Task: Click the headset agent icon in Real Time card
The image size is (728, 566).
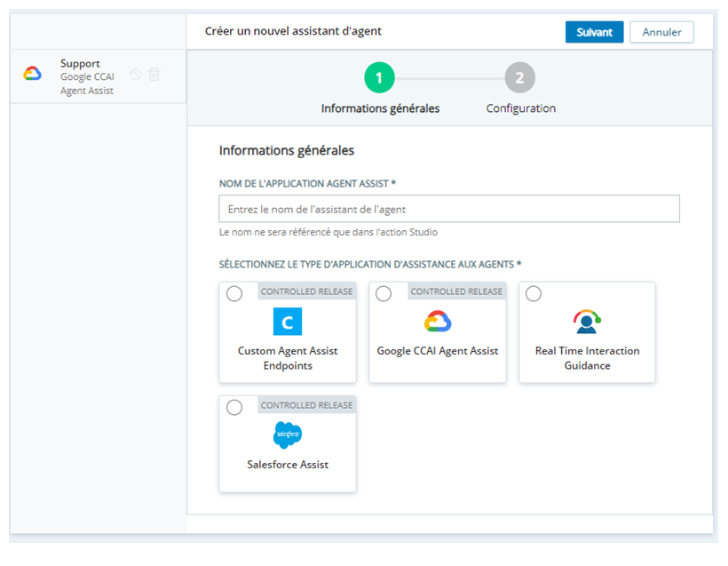Action: (x=587, y=322)
